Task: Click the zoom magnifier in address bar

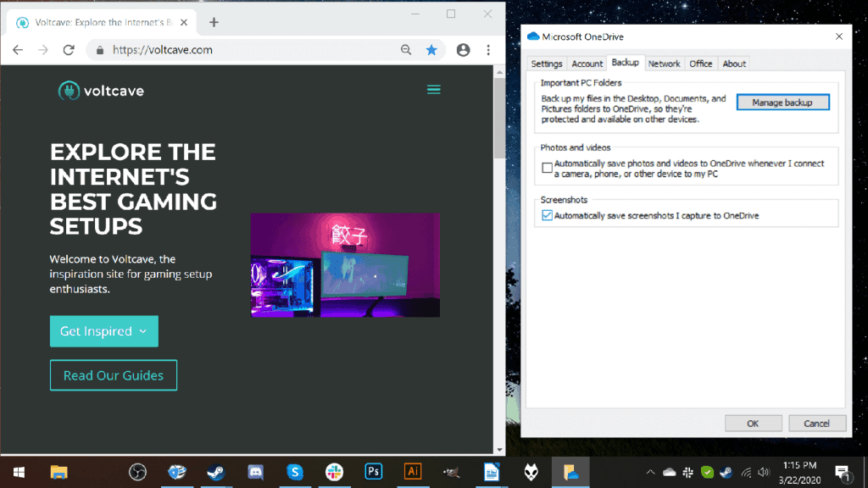Action: click(x=406, y=50)
